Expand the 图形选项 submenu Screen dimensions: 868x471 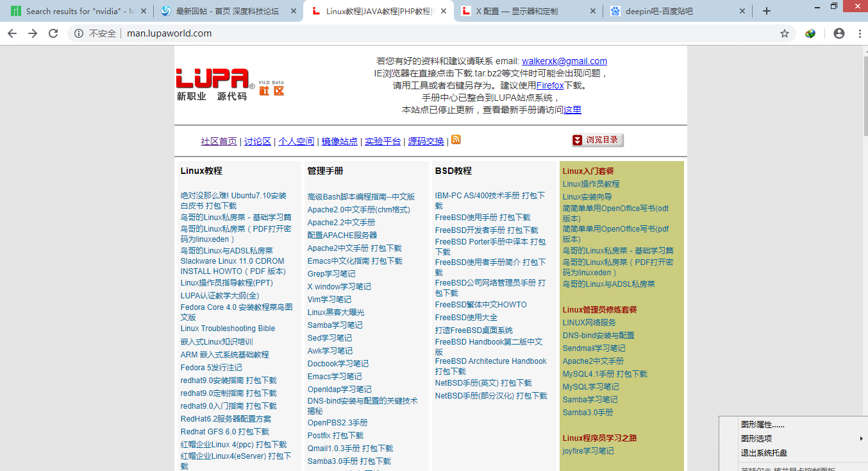[794, 439]
